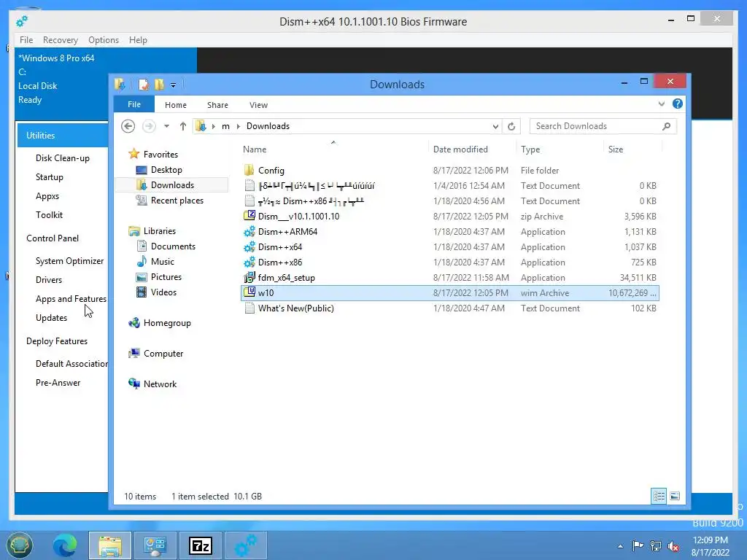Click the Start button on taskbar
Viewport: 747px width, 560px height.
(20, 545)
